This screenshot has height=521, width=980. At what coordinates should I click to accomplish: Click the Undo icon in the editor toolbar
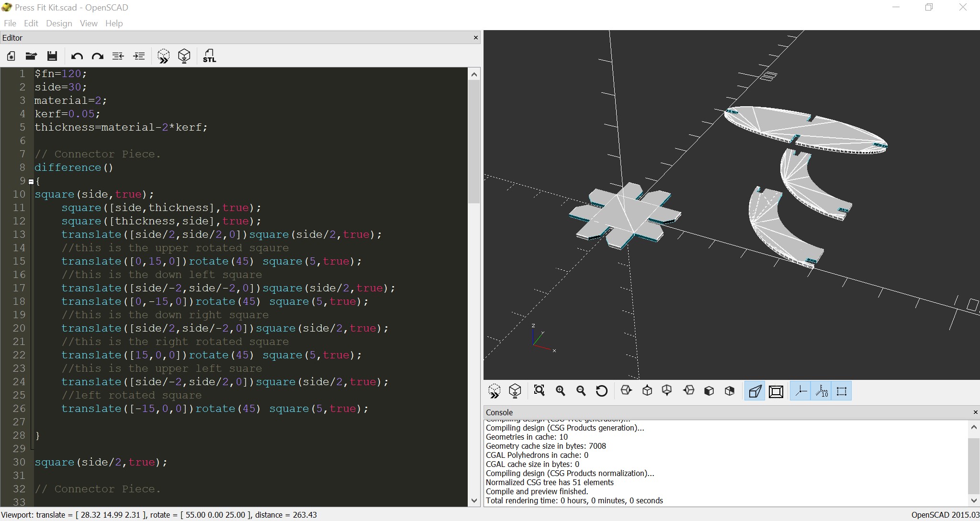77,56
